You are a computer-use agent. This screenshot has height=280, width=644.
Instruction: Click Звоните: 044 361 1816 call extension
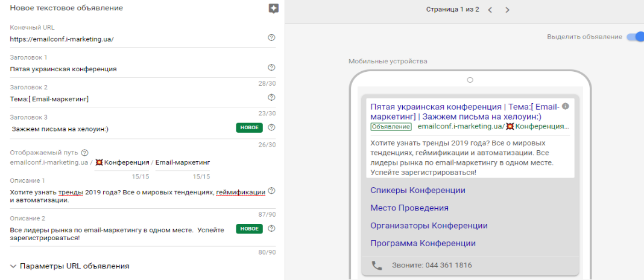coord(432,265)
